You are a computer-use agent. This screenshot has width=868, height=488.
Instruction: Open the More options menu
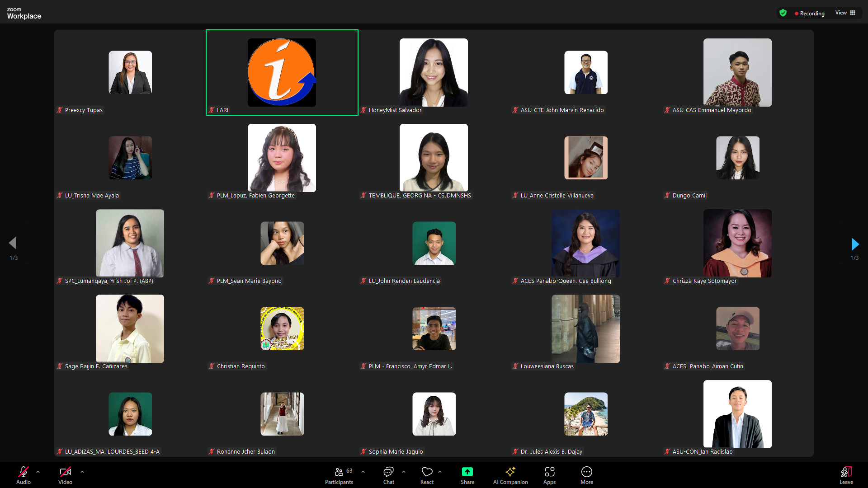point(586,475)
